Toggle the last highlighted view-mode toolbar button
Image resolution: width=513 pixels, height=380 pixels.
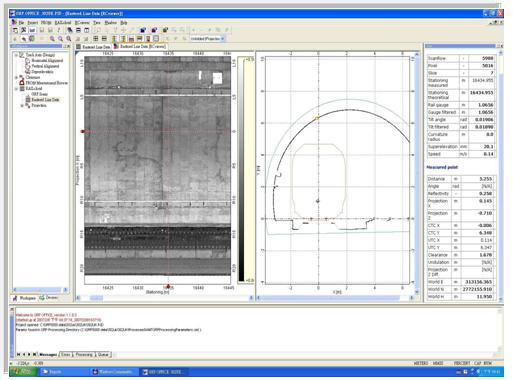coord(156,39)
